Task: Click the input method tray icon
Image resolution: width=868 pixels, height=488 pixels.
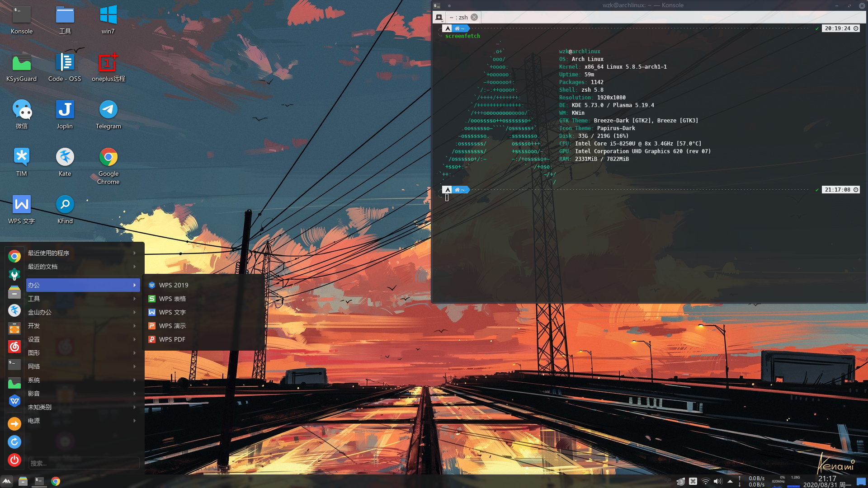Action: point(693,482)
